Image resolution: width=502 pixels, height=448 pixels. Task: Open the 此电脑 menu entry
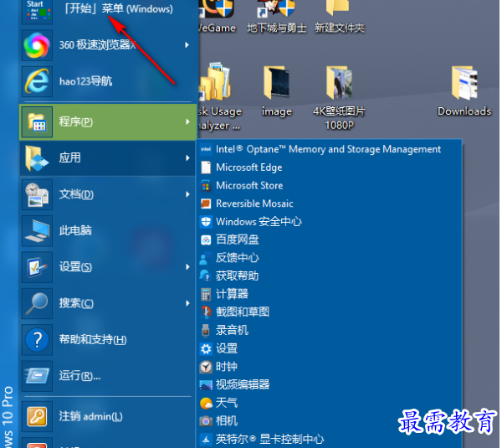click(x=108, y=231)
